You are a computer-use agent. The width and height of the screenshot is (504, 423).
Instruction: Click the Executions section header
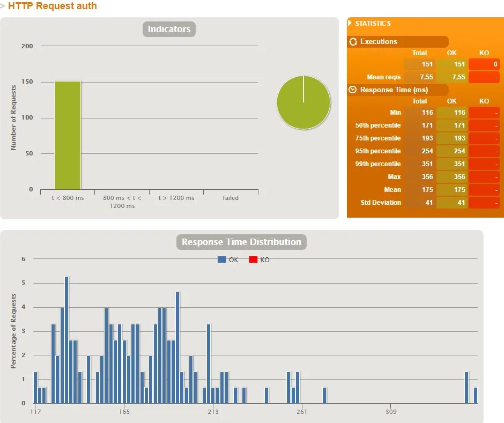(398, 42)
